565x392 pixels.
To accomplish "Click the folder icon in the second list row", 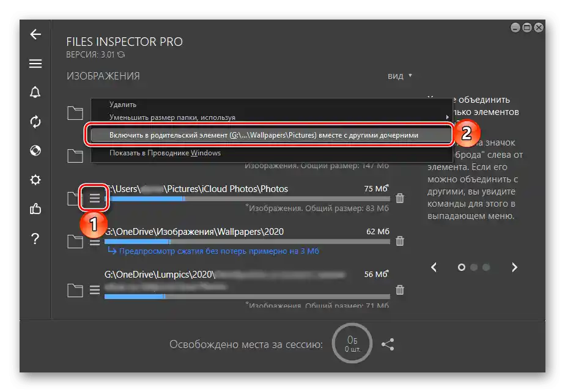I will tap(75, 156).
